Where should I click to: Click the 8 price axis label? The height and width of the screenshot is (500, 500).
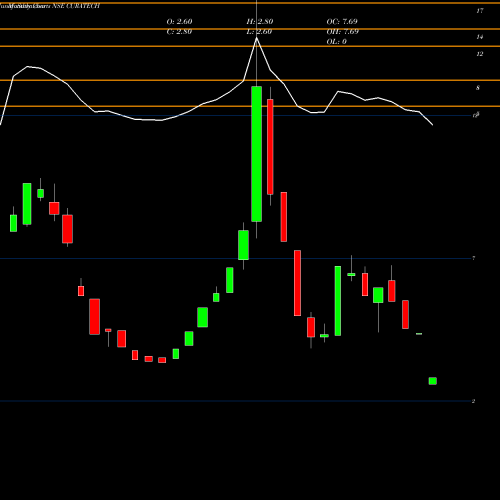[478, 88]
